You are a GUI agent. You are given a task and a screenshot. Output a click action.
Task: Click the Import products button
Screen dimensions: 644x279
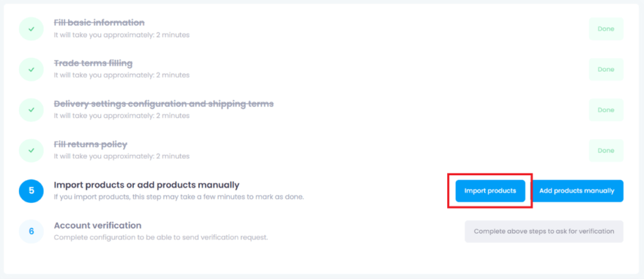coord(490,191)
